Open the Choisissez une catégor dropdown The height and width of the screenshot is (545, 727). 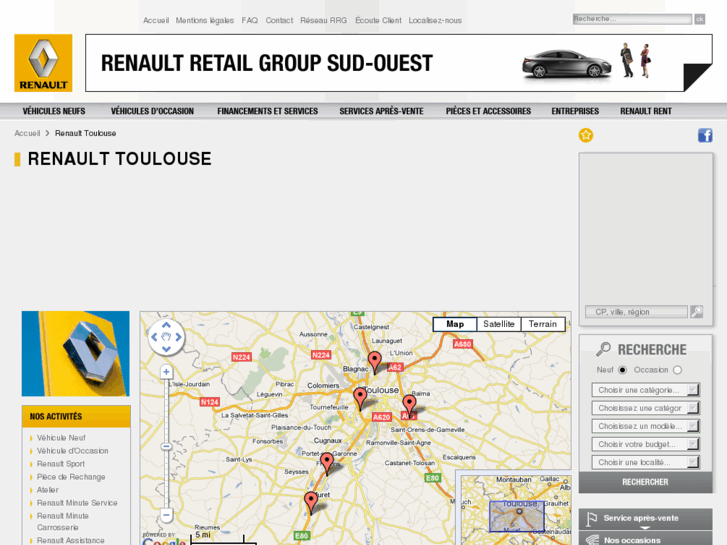pos(645,408)
